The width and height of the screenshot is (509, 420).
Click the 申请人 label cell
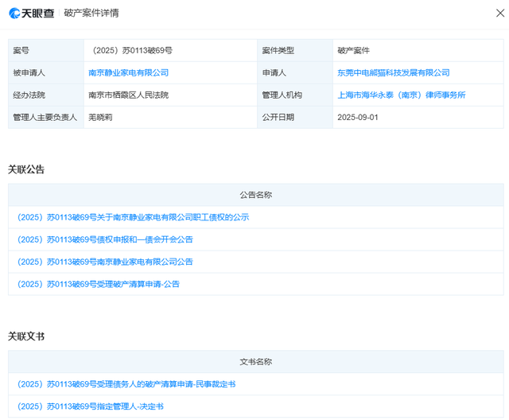(x=295, y=72)
